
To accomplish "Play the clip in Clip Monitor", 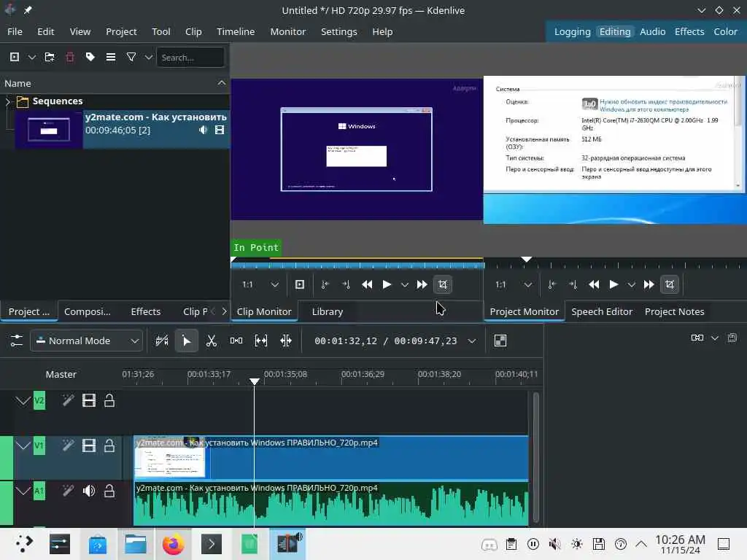I will click(x=387, y=285).
